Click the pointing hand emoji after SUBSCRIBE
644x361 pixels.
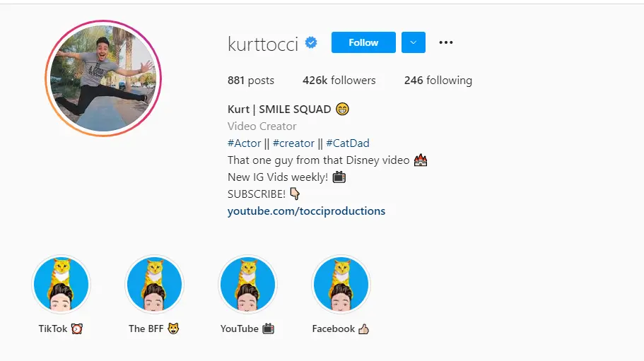click(295, 194)
